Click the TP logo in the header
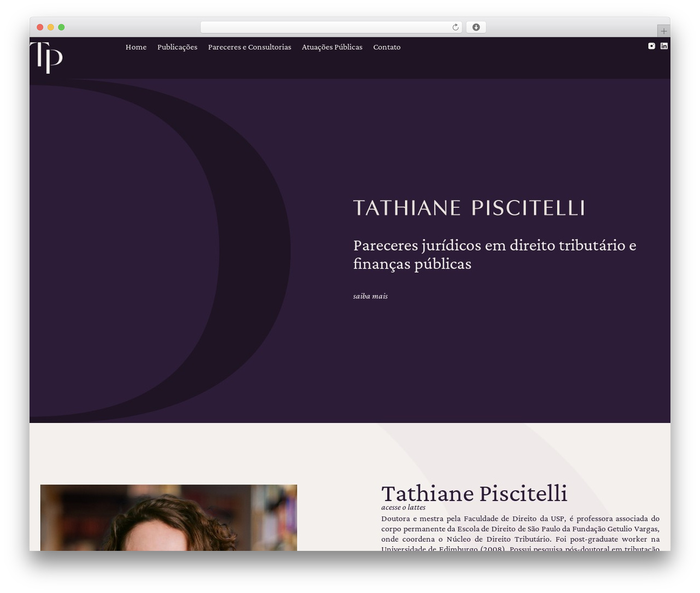The height and width of the screenshot is (593, 700). (46, 57)
